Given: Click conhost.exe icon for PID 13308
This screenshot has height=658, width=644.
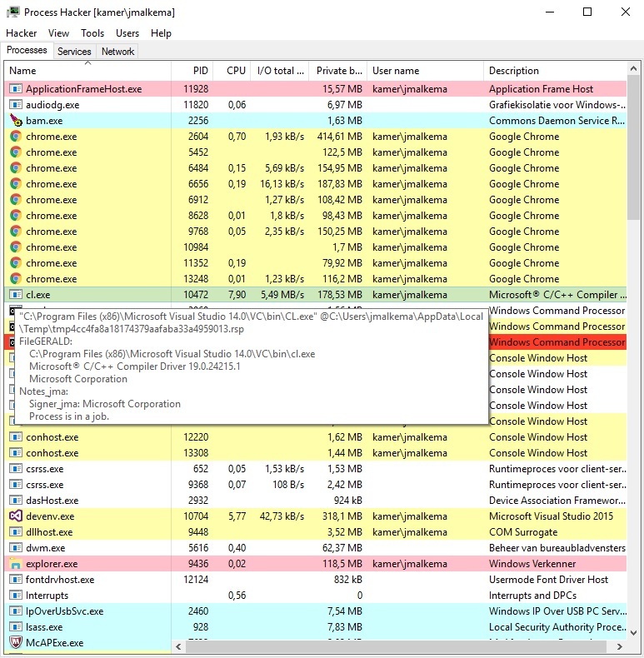Looking at the screenshot, I should pyautogui.click(x=16, y=453).
